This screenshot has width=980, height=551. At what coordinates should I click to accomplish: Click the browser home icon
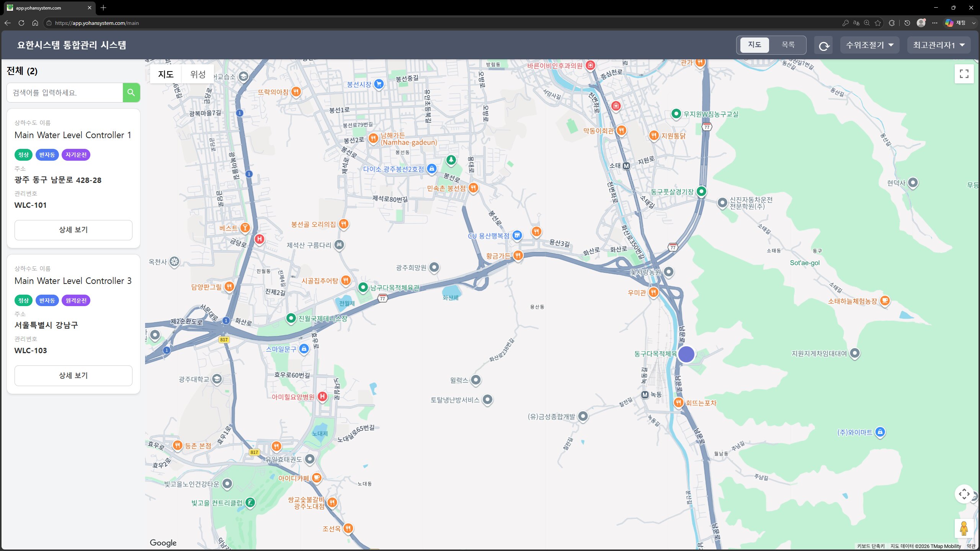pos(35,23)
